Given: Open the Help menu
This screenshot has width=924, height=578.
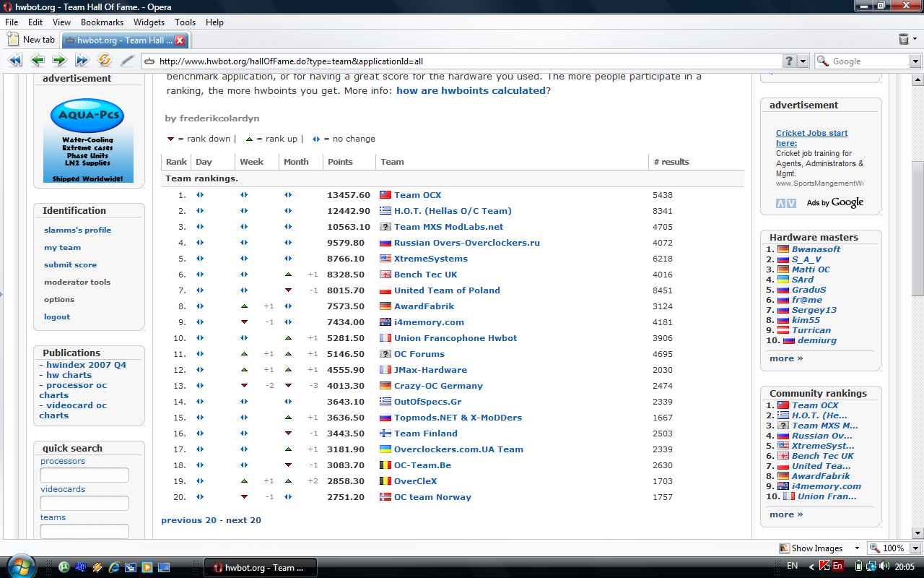Looking at the screenshot, I should point(214,22).
